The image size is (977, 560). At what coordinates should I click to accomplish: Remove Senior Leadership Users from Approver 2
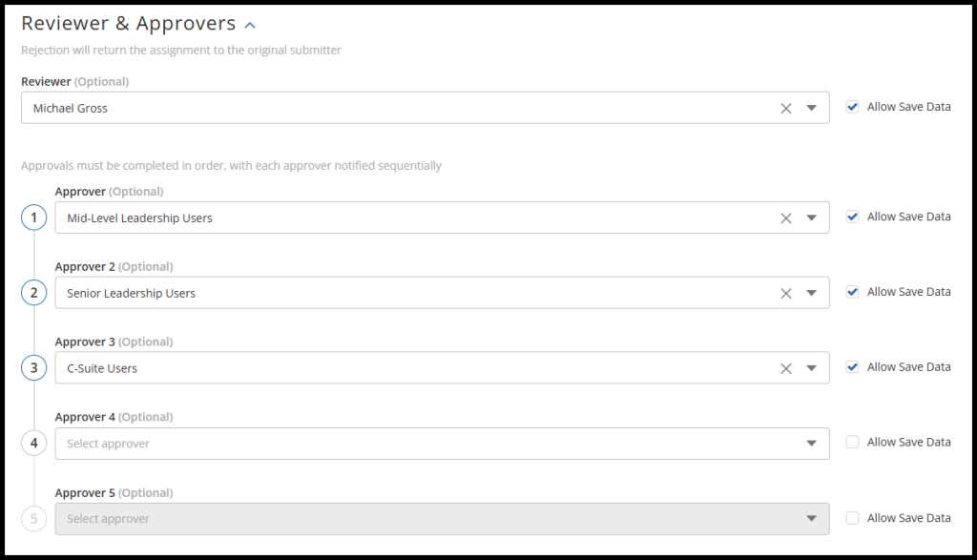(x=786, y=294)
